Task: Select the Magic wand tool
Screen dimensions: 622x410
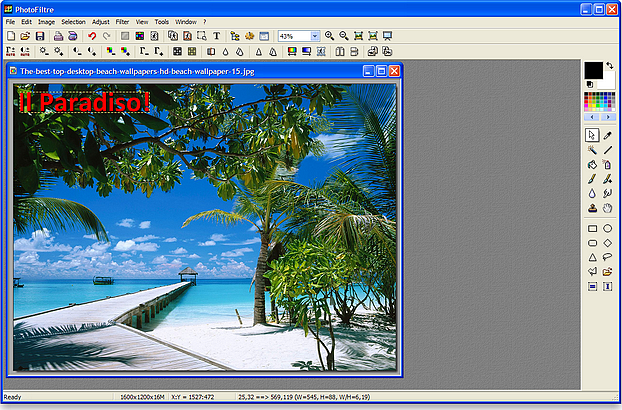Action: click(592, 150)
